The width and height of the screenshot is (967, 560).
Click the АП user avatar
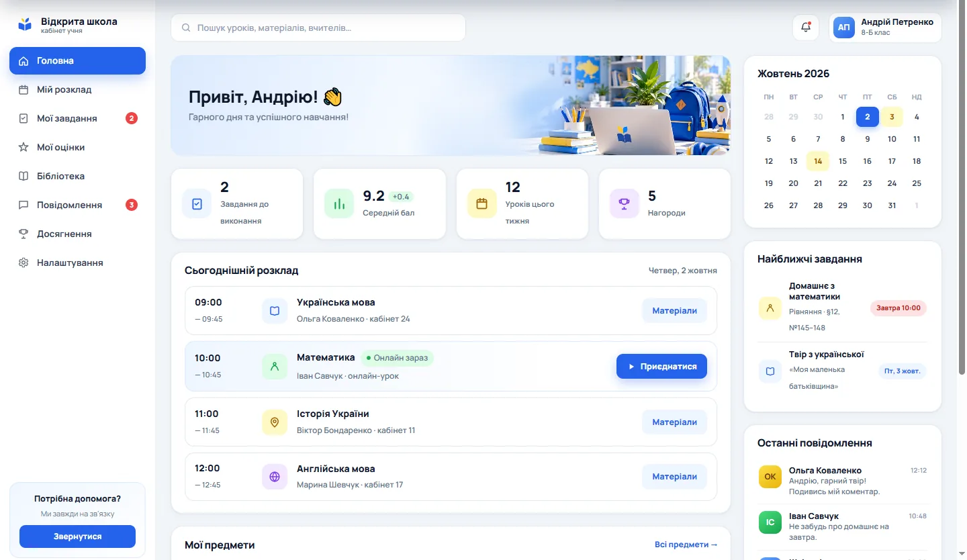(x=844, y=28)
